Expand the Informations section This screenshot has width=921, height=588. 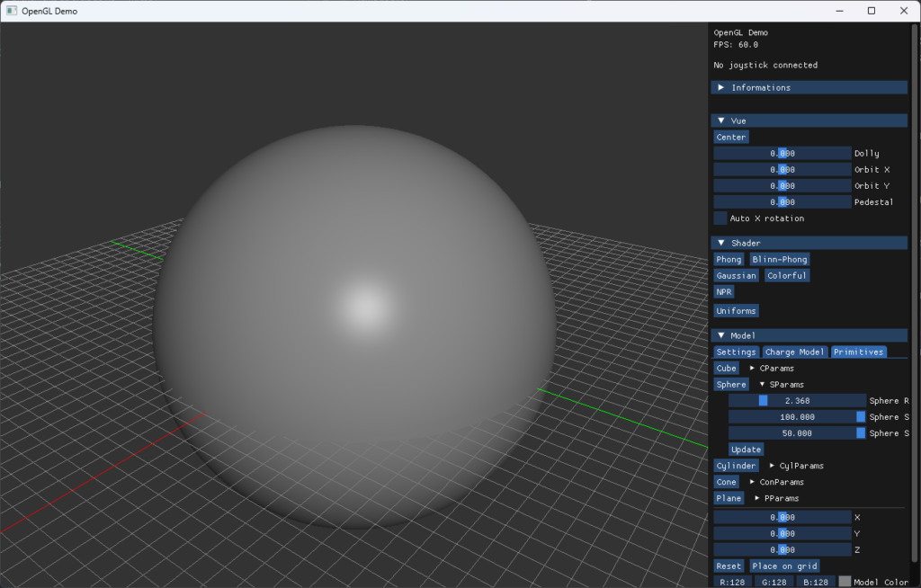pos(809,87)
